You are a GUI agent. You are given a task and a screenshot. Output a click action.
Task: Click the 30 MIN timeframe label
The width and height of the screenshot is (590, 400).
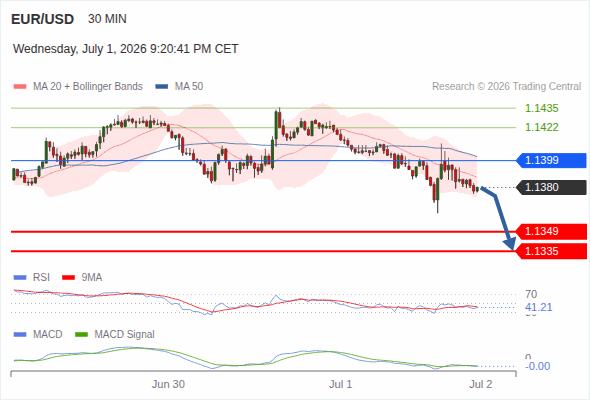[107, 19]
